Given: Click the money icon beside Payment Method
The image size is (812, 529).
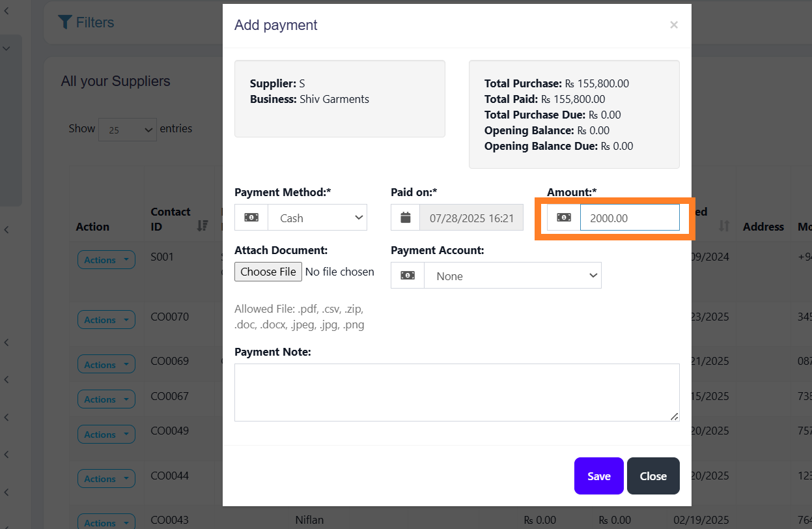Looking at the screenshot, I should [x=251, y=218].
